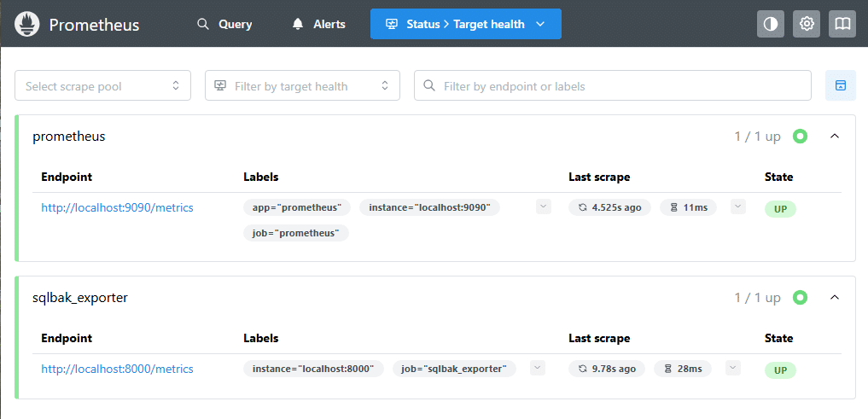Expand labels chevron for localhost:9090 target
868x419 pixels.
[x=543, y=207]
